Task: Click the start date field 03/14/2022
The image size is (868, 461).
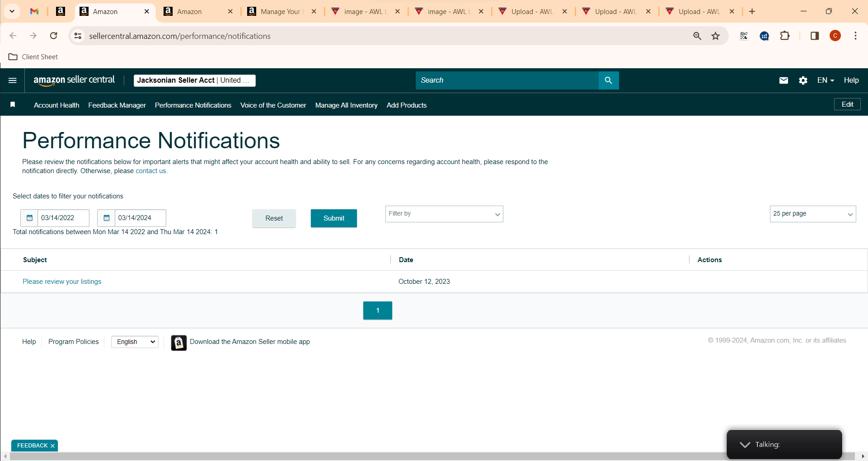Action: click(63, 218)
